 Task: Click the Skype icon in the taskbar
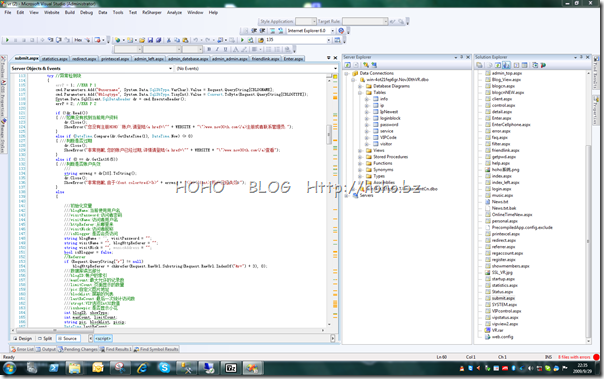click(164, 368)
